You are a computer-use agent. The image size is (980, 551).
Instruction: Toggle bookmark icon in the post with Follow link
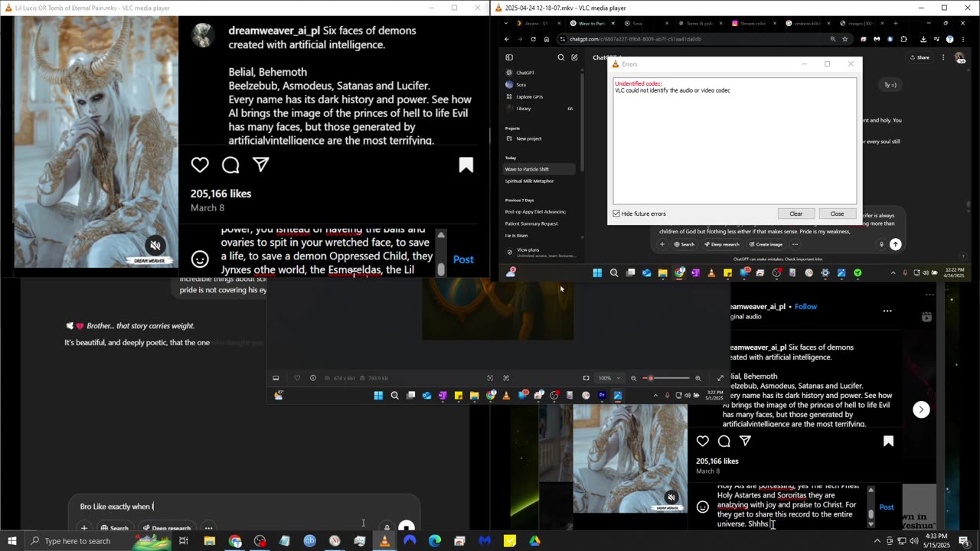pyautogui.click(x=888, y=441)
